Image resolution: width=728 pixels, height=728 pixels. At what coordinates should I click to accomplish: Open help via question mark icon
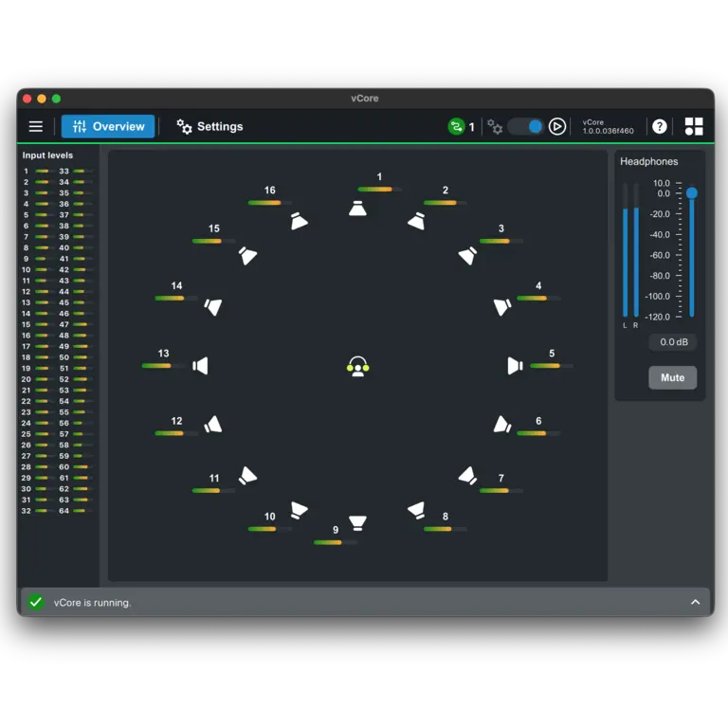click(x=660, y=126)
